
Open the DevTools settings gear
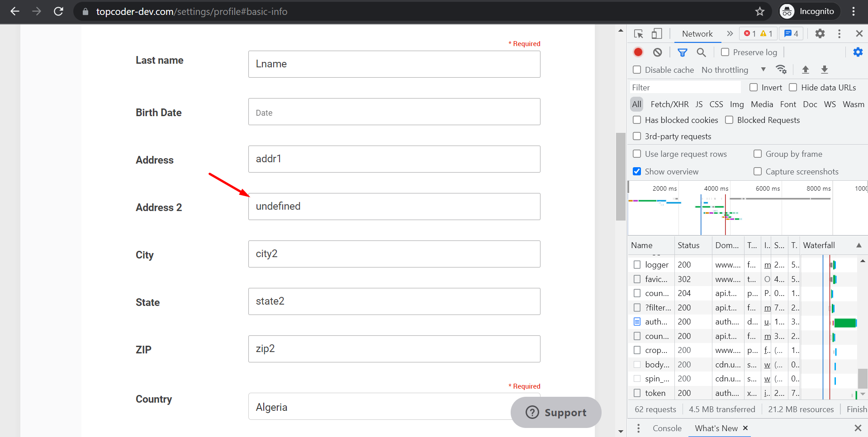tap(821, 33)
